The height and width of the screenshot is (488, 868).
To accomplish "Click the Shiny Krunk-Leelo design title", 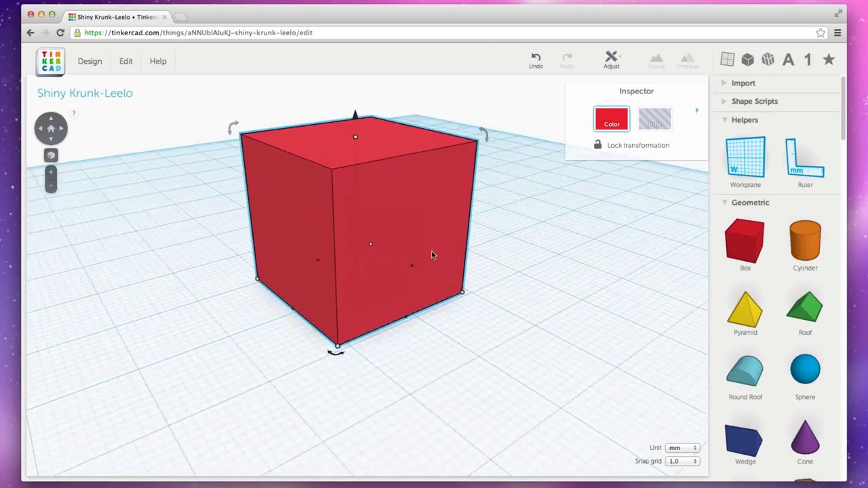I will pos(85,93).
